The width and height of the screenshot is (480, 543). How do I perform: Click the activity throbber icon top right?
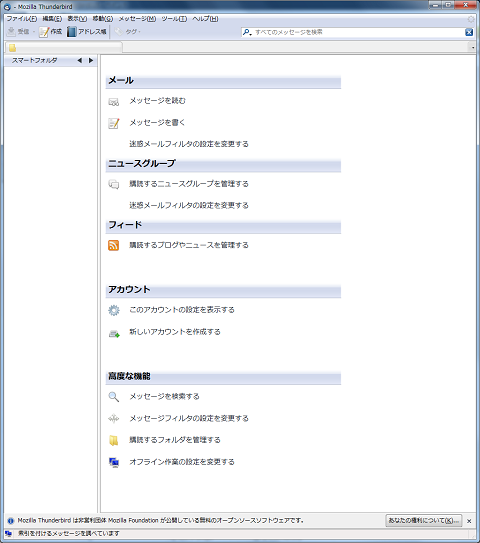471,19
